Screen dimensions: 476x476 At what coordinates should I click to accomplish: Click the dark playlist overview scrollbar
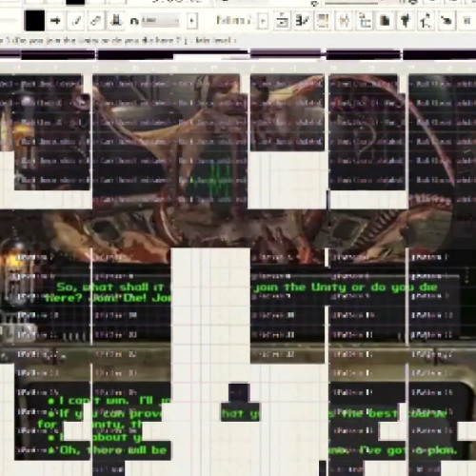238,54
